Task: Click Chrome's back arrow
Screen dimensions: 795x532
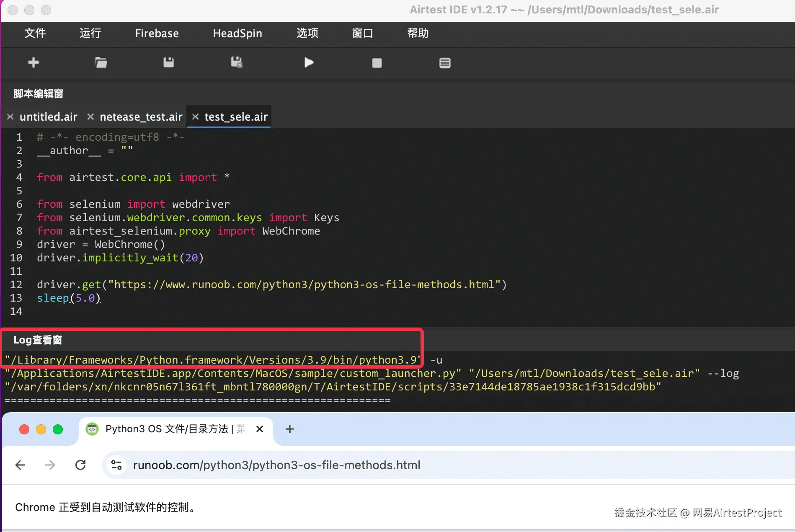Action: [x=20, y=465]
